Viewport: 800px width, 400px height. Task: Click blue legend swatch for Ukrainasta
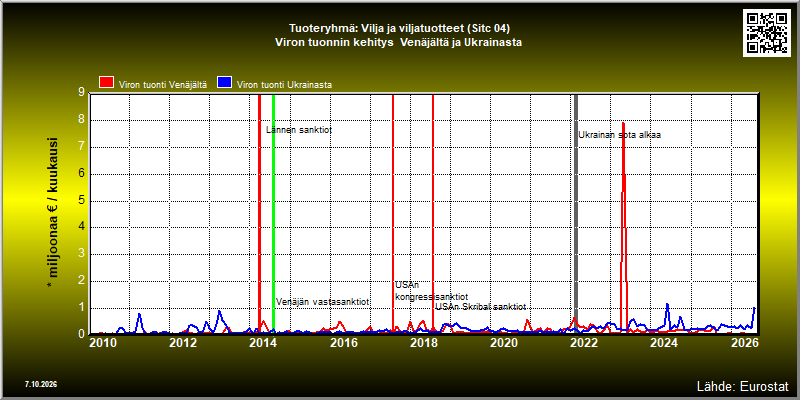click(x=224, y=83)
